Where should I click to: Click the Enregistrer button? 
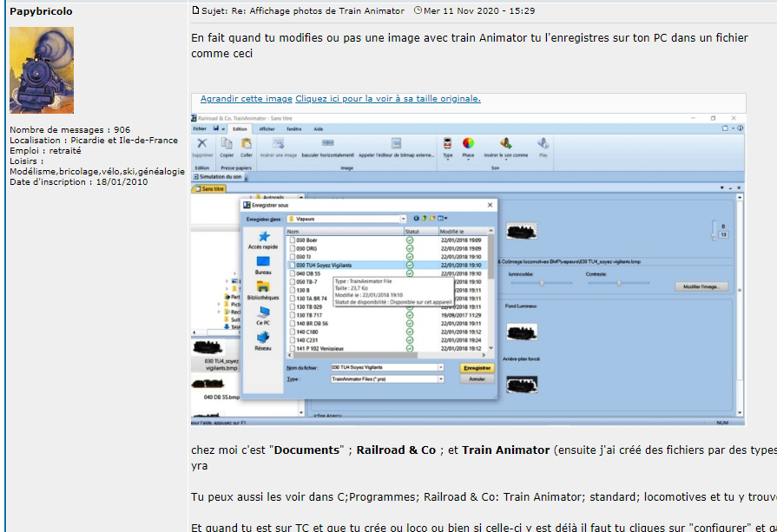(477, 368)
